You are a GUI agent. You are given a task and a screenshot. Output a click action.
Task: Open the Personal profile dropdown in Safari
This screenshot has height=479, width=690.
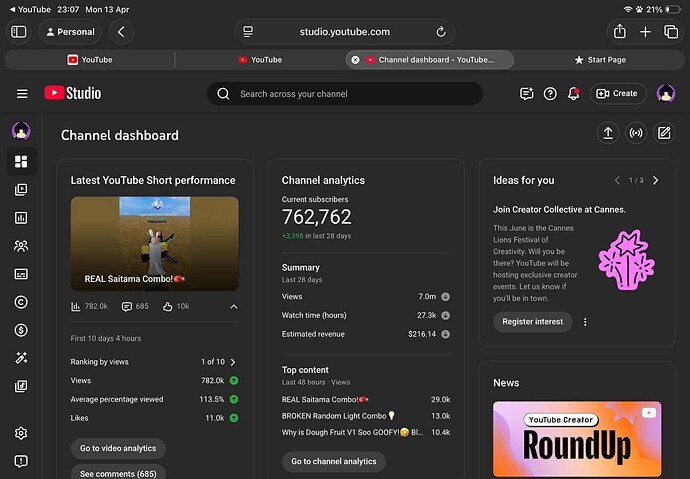pyautogui.click(x=70, y=32)
